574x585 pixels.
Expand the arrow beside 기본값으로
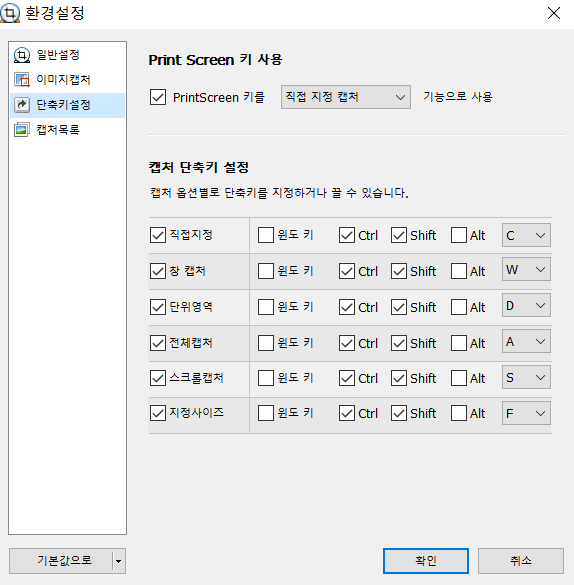click(x=119, y=561)
